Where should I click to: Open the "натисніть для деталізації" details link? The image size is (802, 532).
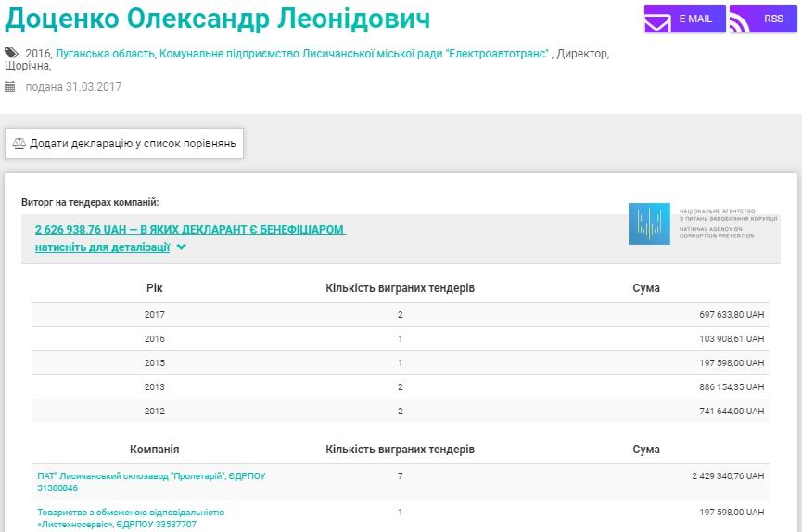(x=102, y=247)
